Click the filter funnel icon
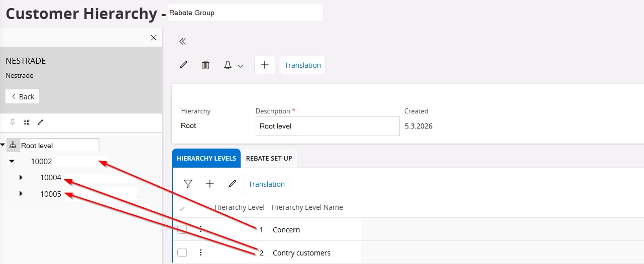 pyautogui.click(x=188, y=184)
